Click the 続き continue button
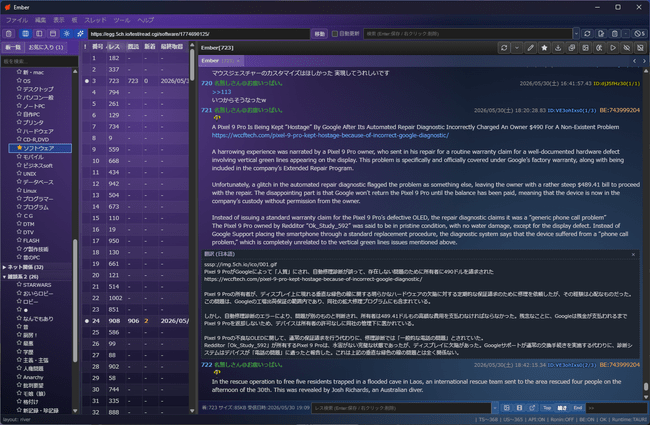Screen dimensions: 650x425 [x=563, y=408]
